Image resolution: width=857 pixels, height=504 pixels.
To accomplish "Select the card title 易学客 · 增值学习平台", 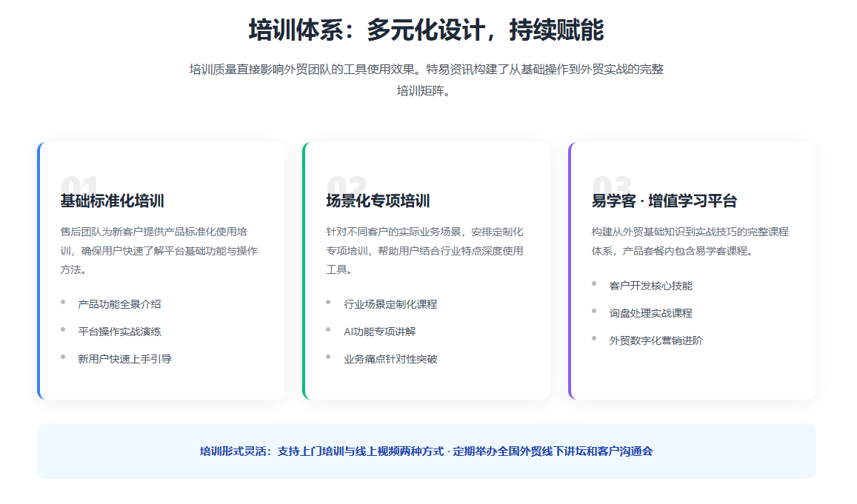I will (664, 201).
